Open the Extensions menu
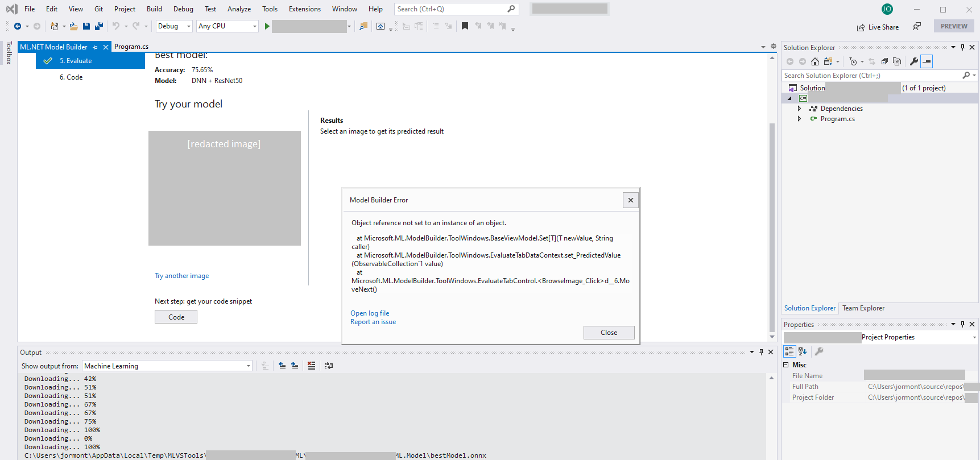The height and width of the screenshot is (460, 980). tap(304, 9)
